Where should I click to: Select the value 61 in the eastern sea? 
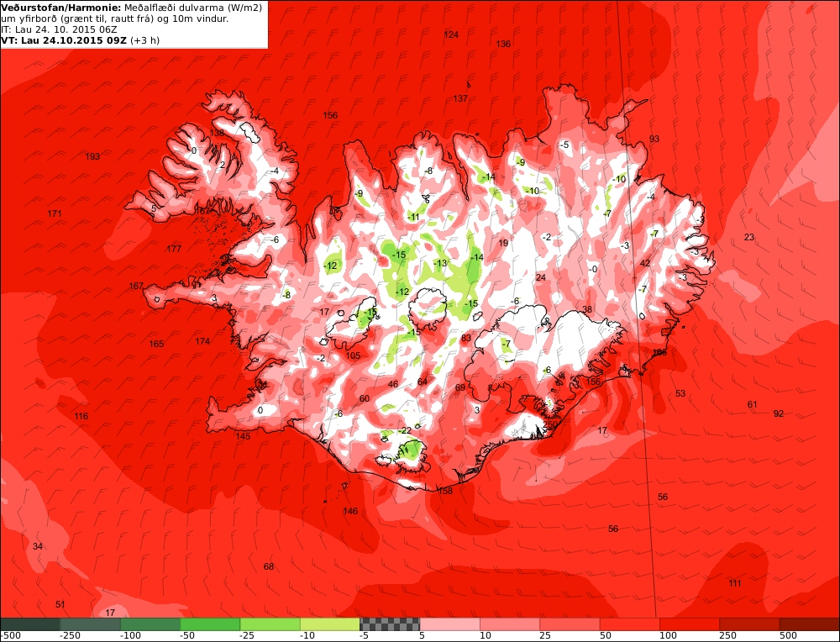[753, 404]
